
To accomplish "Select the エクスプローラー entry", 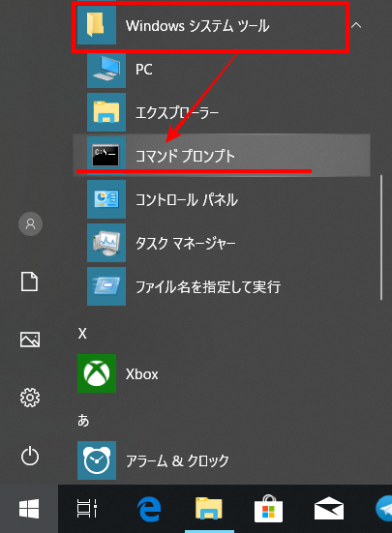I will tap(222, 112).
